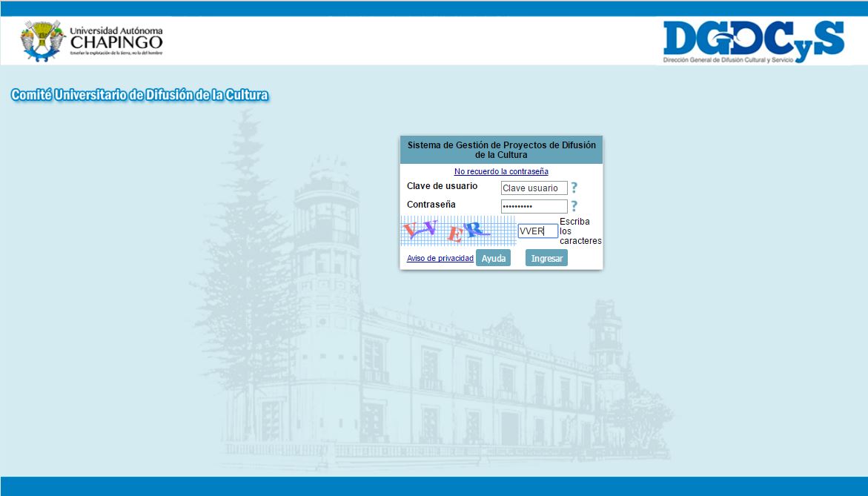Click the VVER captcha image
This screenshot has width=868, height=496.
coord(457,231)
